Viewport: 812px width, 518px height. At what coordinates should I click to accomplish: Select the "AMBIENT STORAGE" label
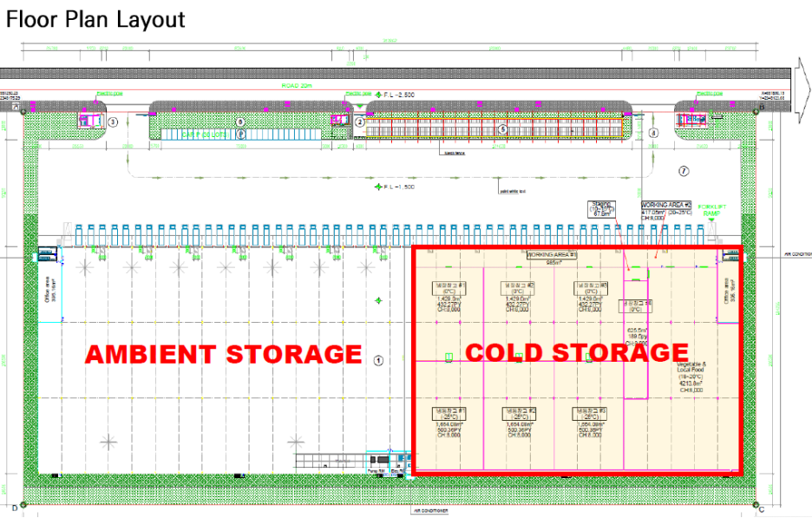pos(224,354)
